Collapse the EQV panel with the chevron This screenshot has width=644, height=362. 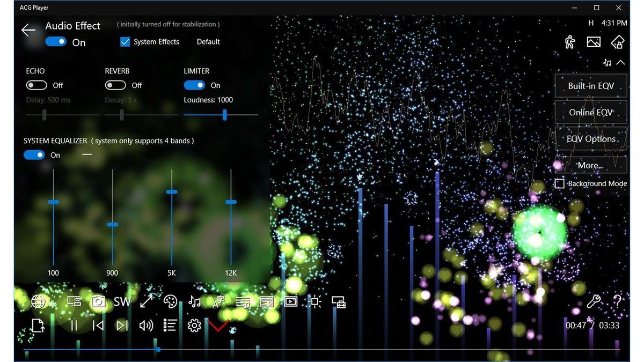621,62
